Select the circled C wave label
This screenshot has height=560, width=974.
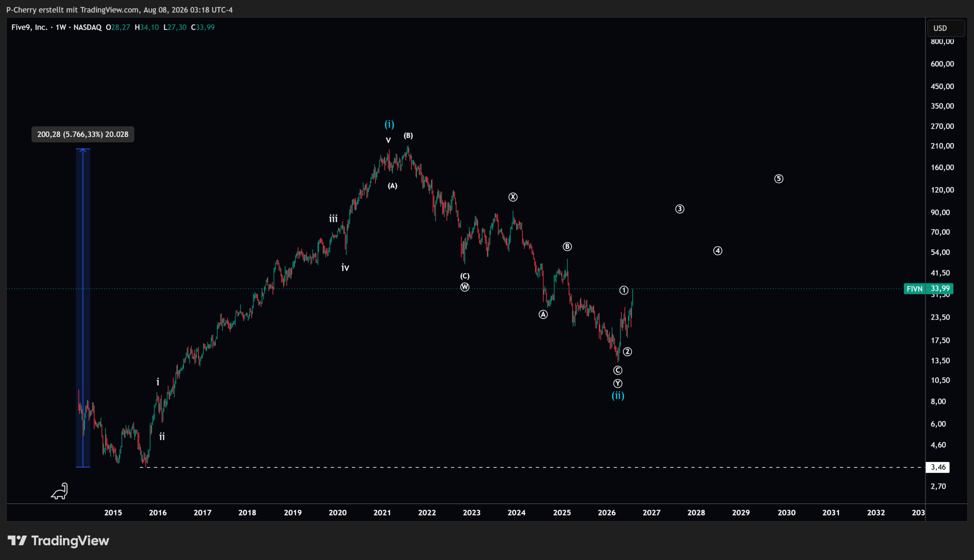click(x=618, y=371)
